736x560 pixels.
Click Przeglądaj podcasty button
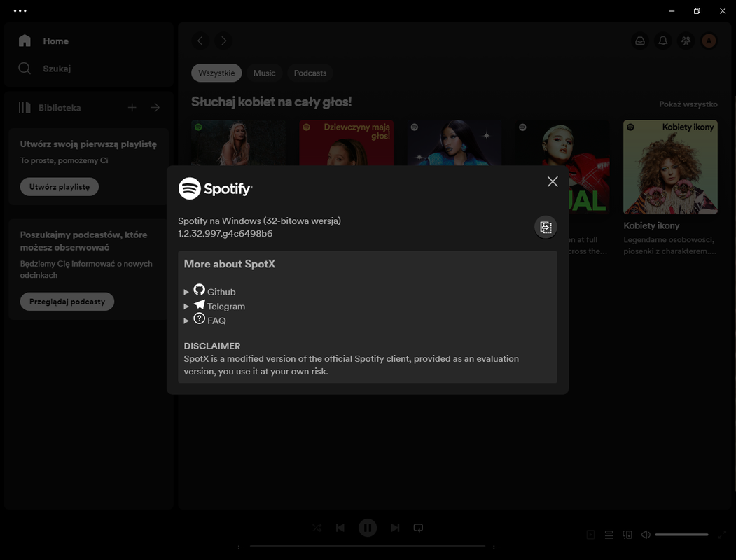67,302
